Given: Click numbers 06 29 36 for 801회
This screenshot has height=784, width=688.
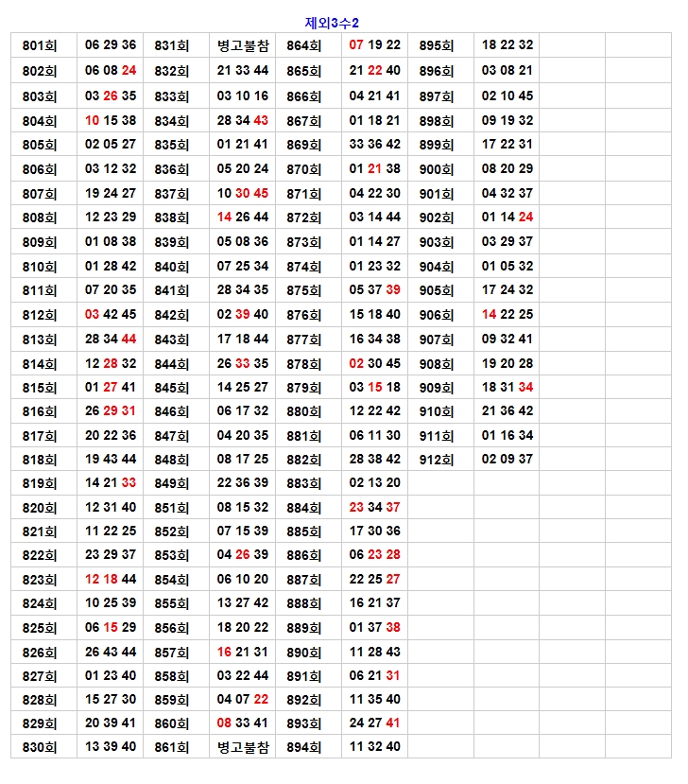Looking at the screenshot, I should [110, 45].
